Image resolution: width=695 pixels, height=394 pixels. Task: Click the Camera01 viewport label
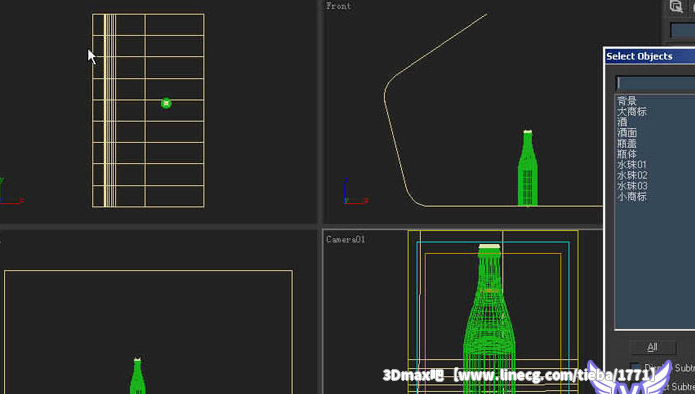[345, 239]
